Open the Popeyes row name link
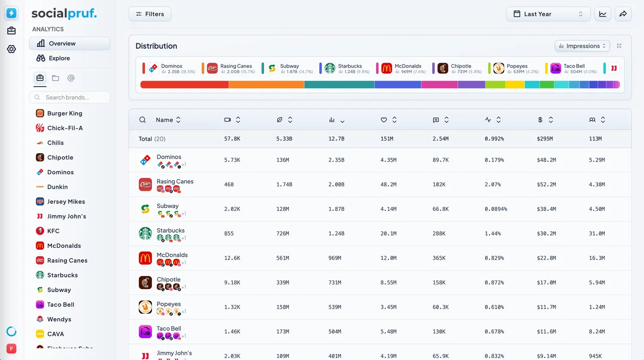 [169, 304]
